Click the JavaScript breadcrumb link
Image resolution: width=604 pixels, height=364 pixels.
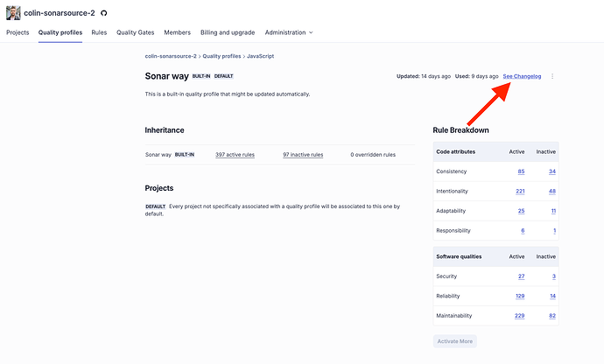tap(259, 56)
